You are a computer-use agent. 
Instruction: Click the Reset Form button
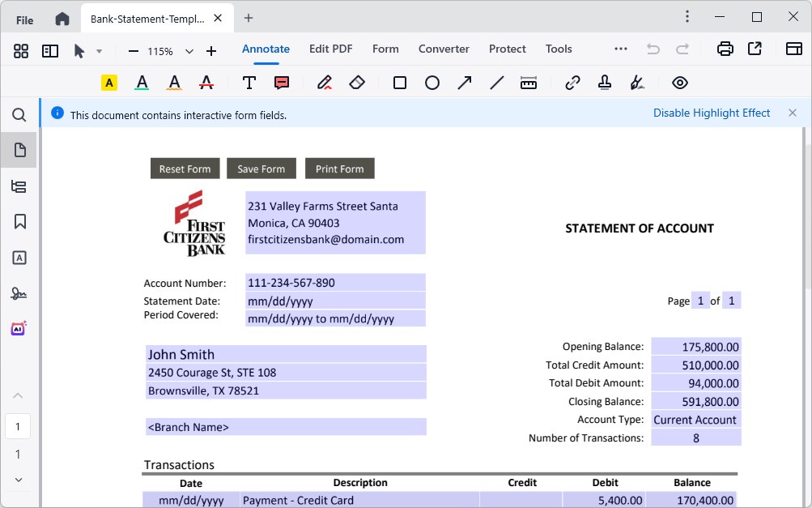pos(185,168)
